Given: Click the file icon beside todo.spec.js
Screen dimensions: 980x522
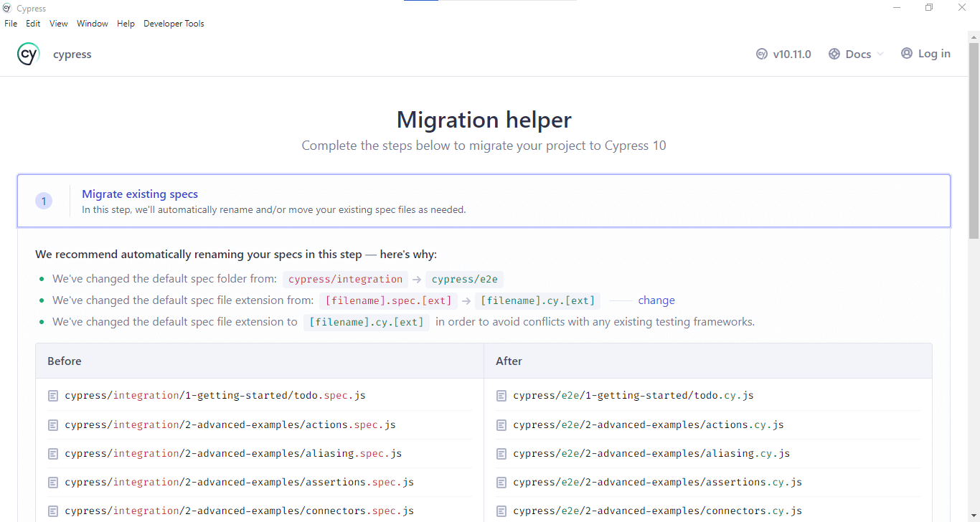Looking at the screenshot, I should (x=53, y=395).
